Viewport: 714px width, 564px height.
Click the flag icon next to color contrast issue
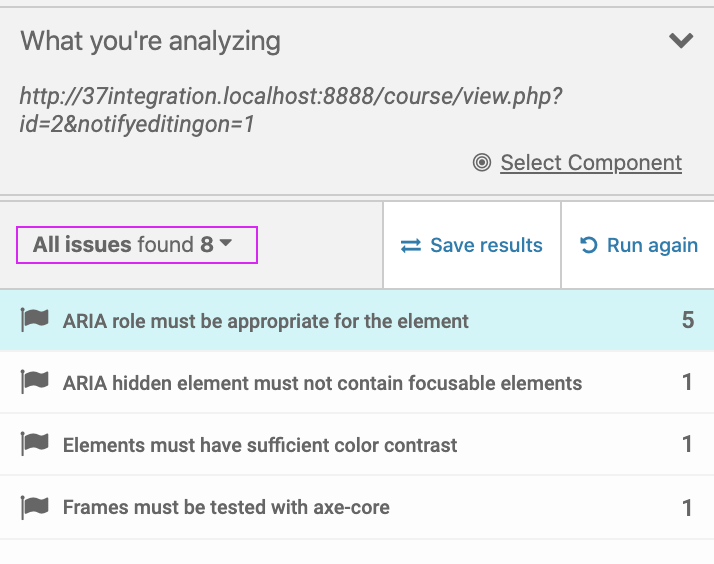click(35, 443)
